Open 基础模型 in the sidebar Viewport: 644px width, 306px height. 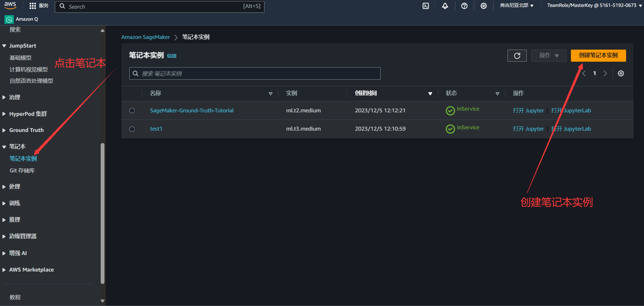(x=21, y=58)
